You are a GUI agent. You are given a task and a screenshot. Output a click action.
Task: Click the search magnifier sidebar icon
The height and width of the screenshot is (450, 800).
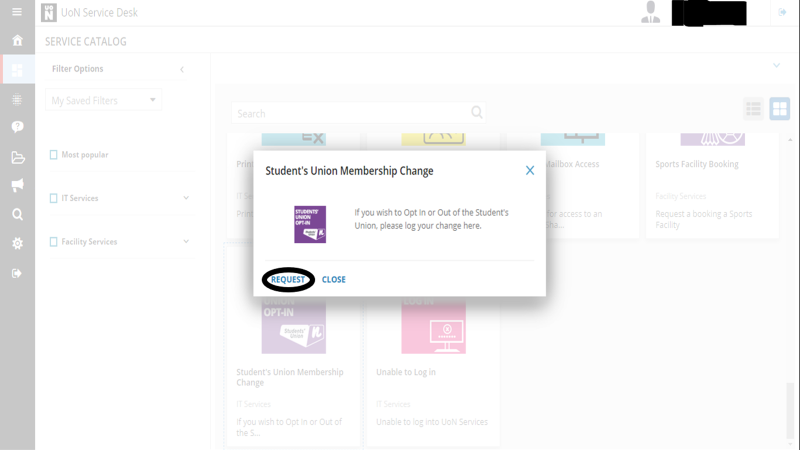click(x=17, y=214)
